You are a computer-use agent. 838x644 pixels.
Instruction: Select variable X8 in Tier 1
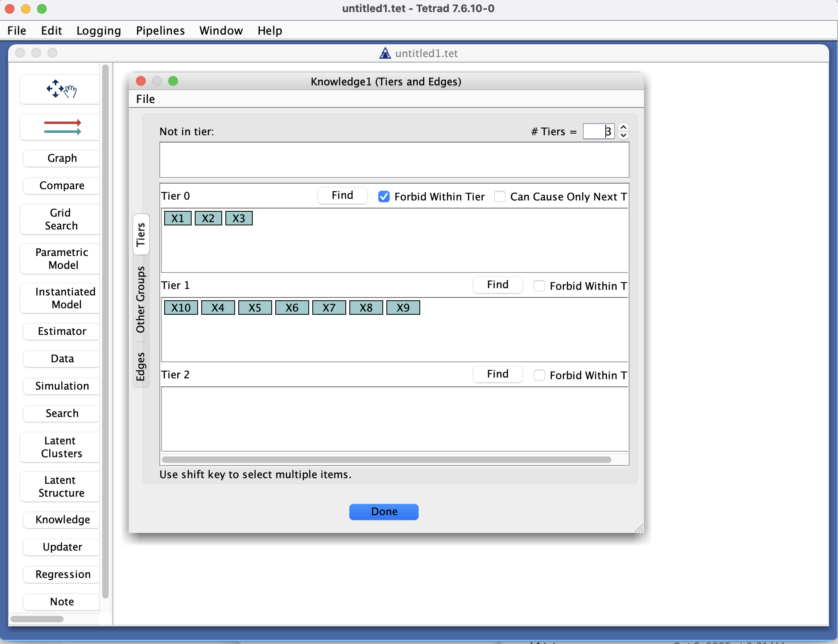tap(366, 308)
